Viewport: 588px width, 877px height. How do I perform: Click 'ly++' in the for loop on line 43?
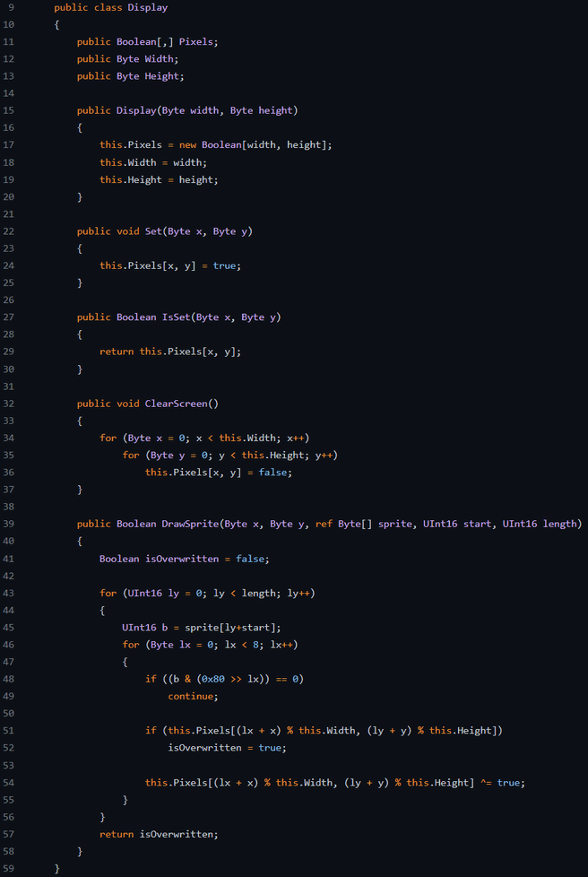click(x=298, y=593)
